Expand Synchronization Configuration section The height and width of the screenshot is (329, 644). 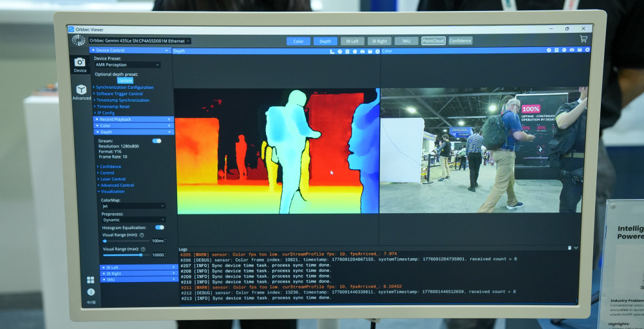(x=124, y=88)
